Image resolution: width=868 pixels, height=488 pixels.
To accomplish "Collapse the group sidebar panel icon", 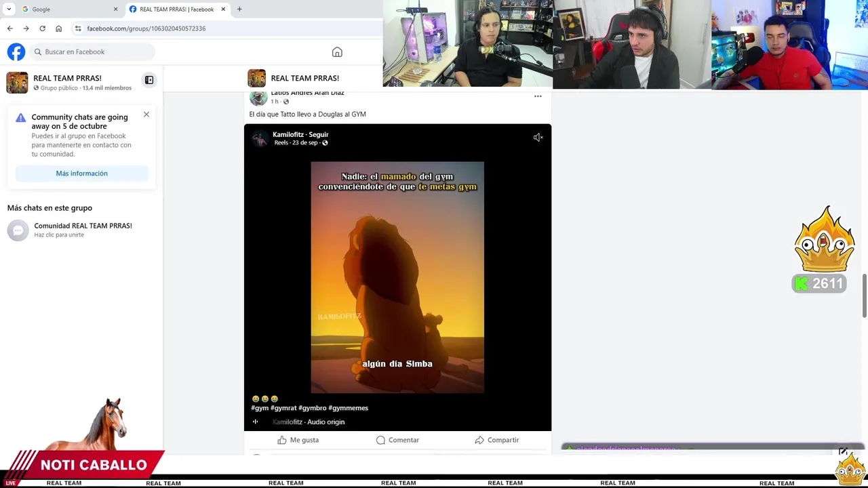I will 149,80.
